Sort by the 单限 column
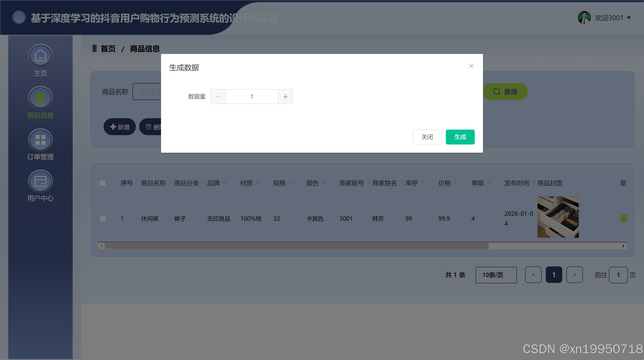 [x=489, y=183]
